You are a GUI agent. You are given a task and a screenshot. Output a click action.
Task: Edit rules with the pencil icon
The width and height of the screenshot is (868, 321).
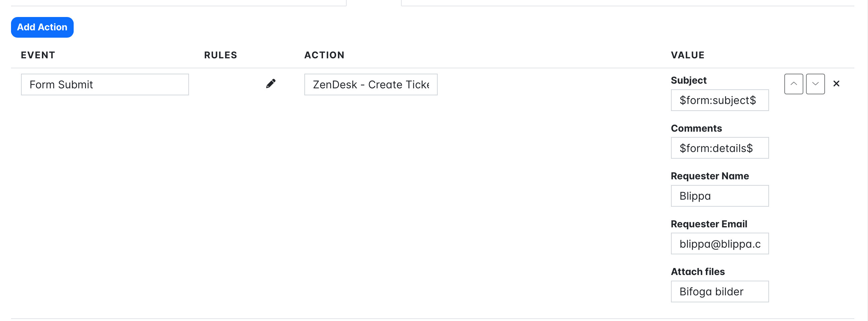click(271, 84)
